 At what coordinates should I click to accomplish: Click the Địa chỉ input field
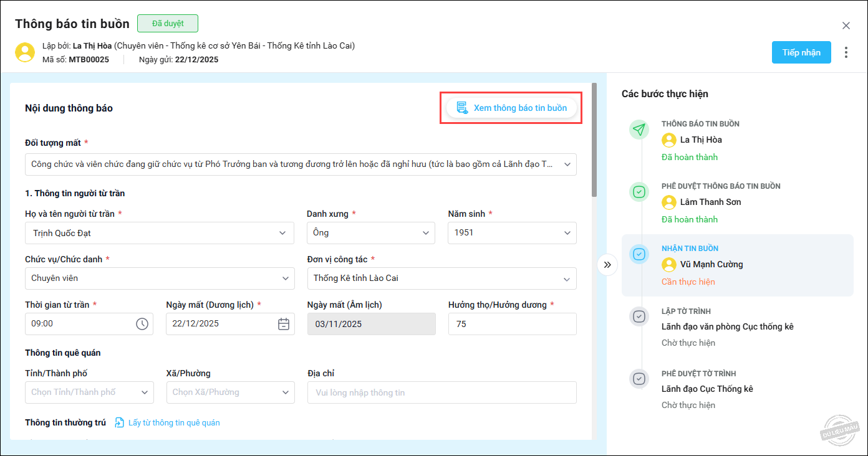[441, 392]
